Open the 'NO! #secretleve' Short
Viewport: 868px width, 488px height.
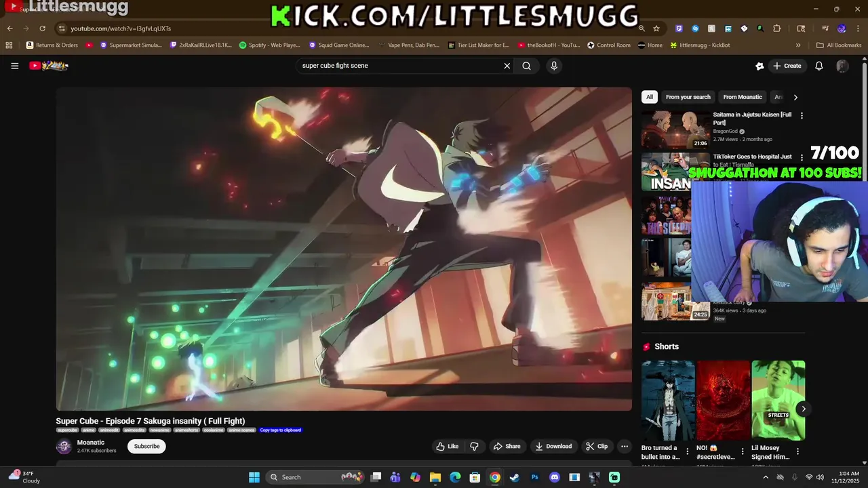coord(723,401)
